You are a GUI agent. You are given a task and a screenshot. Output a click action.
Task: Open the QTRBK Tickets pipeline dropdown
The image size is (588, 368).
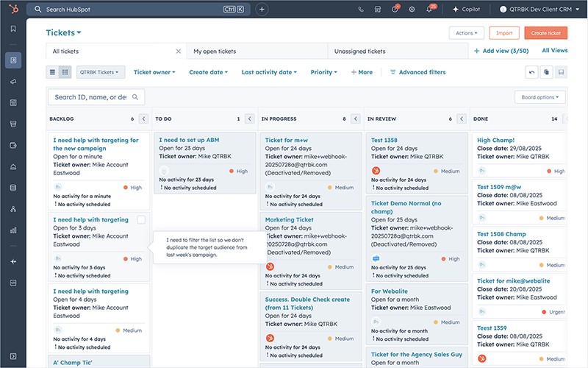point(100,72)
